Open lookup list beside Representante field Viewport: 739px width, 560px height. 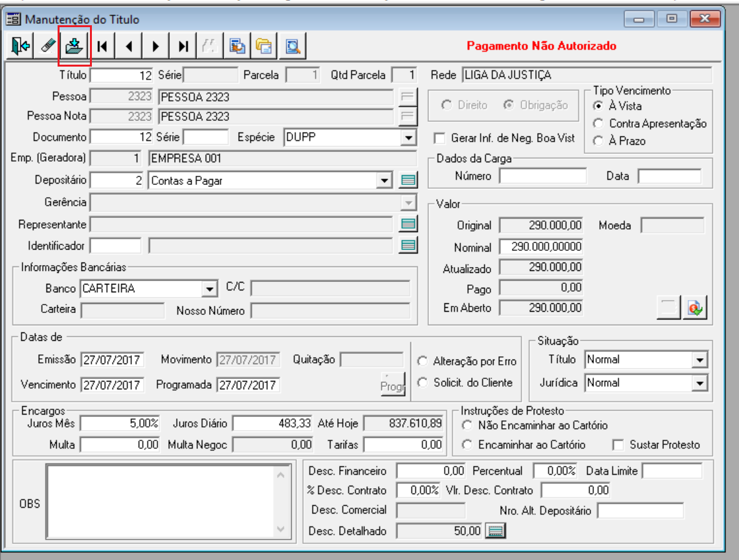click(x=408, y=224)
